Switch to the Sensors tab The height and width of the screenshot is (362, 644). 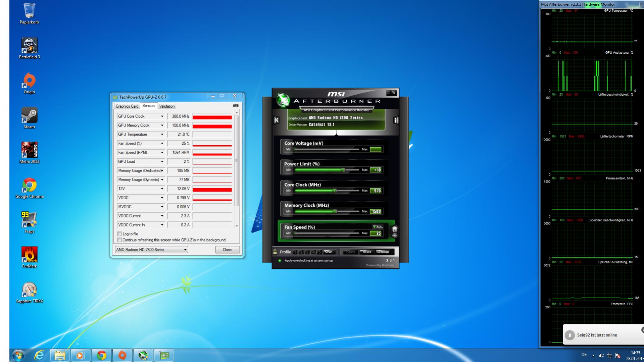click(149, 106)
